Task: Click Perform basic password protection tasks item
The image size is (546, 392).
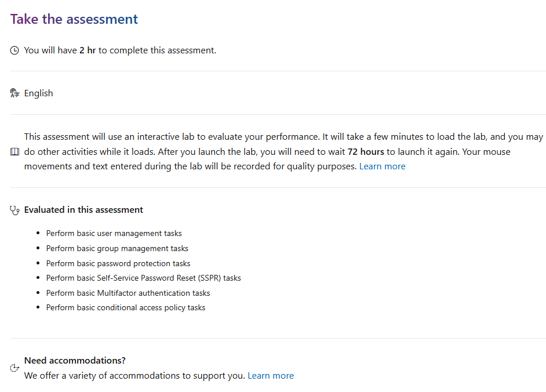Action: pos(118,263)
